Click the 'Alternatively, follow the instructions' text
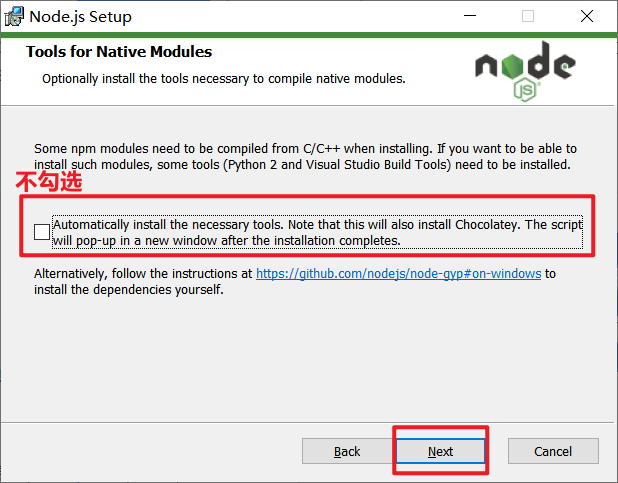The width and height of the screenshot is (618, 483). click(143, 274)
